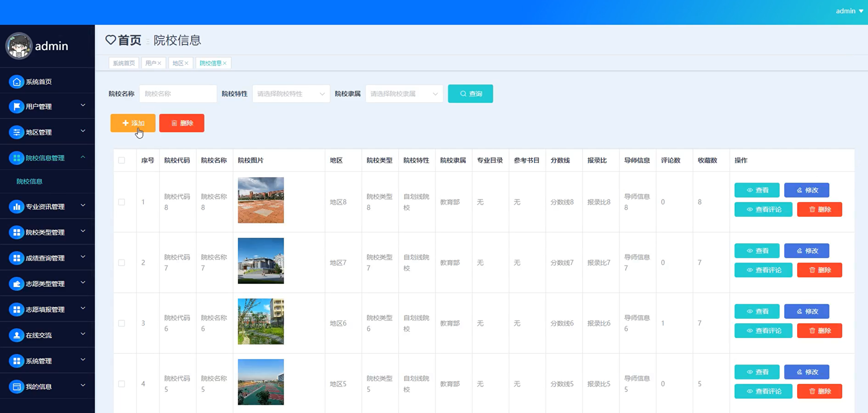
Task: Click the 成绩查询管理 grid icon
Action: click(17, 258)
